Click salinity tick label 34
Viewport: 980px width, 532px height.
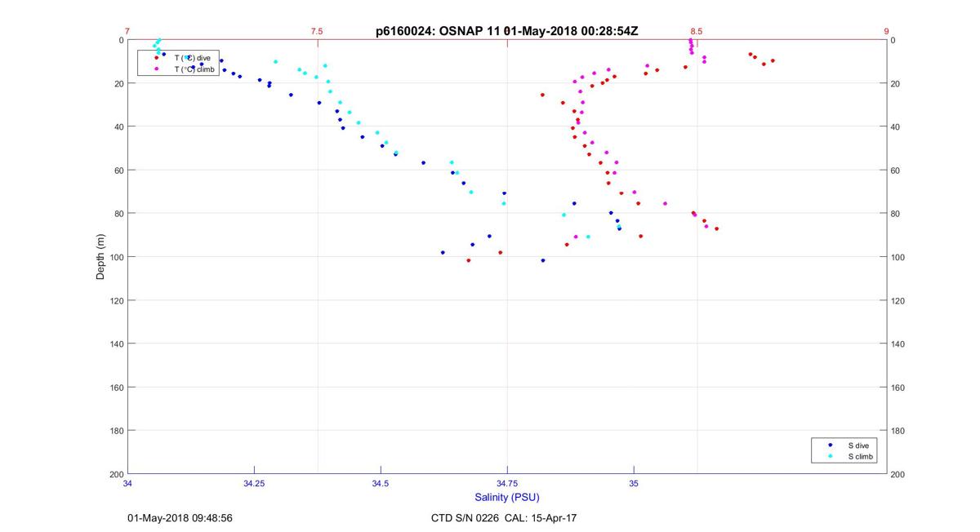(x=127, y=484)
